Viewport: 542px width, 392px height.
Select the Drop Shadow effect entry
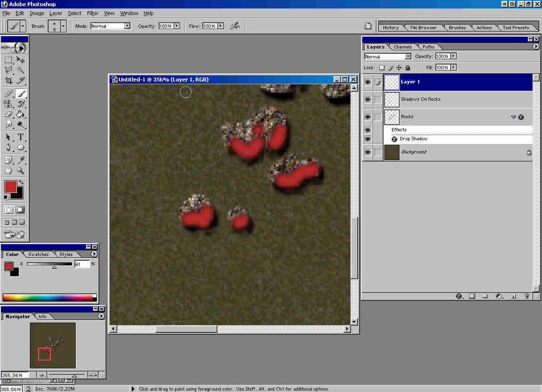coord(413,139)
